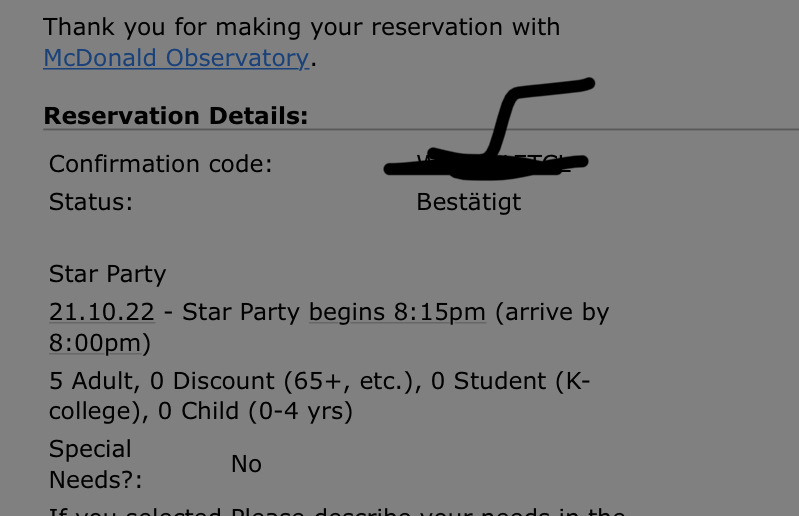799x516 pixels.
Task: Select the underlined 'begins 8:15pm' time
Action: pyautogui.click(x=397, y=312)
